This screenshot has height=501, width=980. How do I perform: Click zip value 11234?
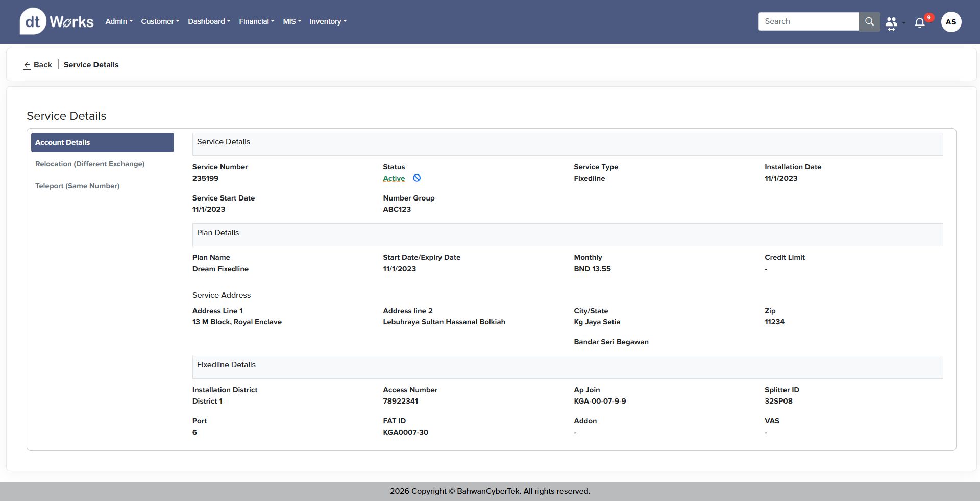[774, 322]
